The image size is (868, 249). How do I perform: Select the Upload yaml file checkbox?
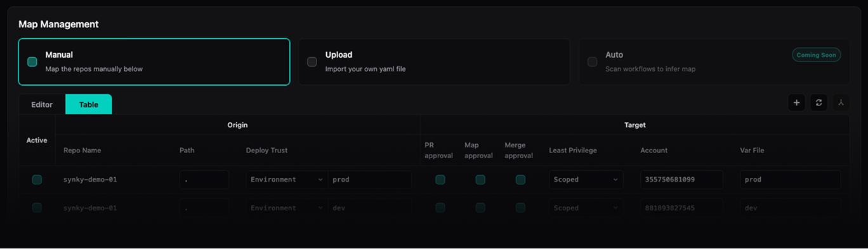click(312, 62)
